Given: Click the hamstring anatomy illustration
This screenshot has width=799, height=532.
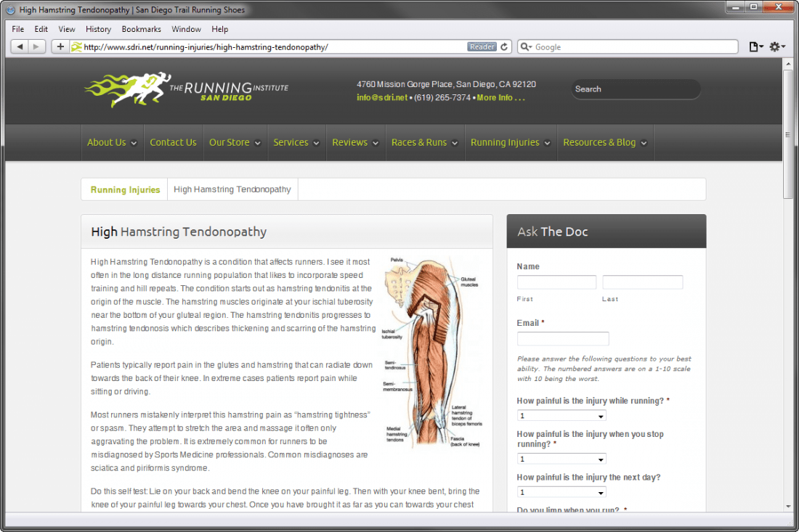Looking at the screenshot, I should tap(432, 352).
